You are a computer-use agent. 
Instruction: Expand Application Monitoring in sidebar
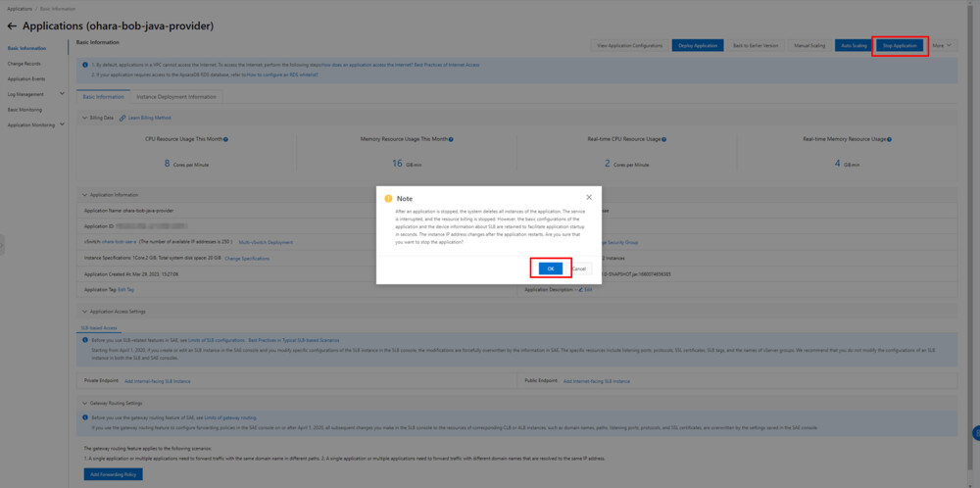click(x=62, y=124)
